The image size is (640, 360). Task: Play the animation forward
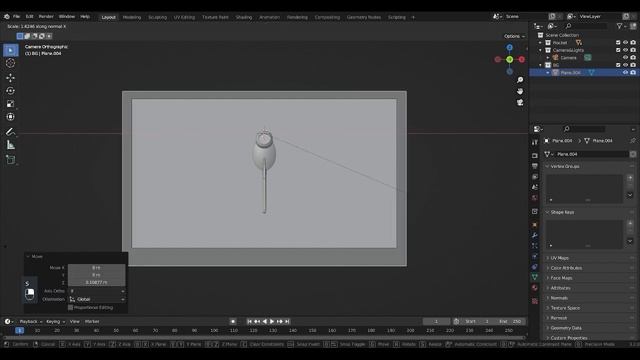tap(272, 322)
